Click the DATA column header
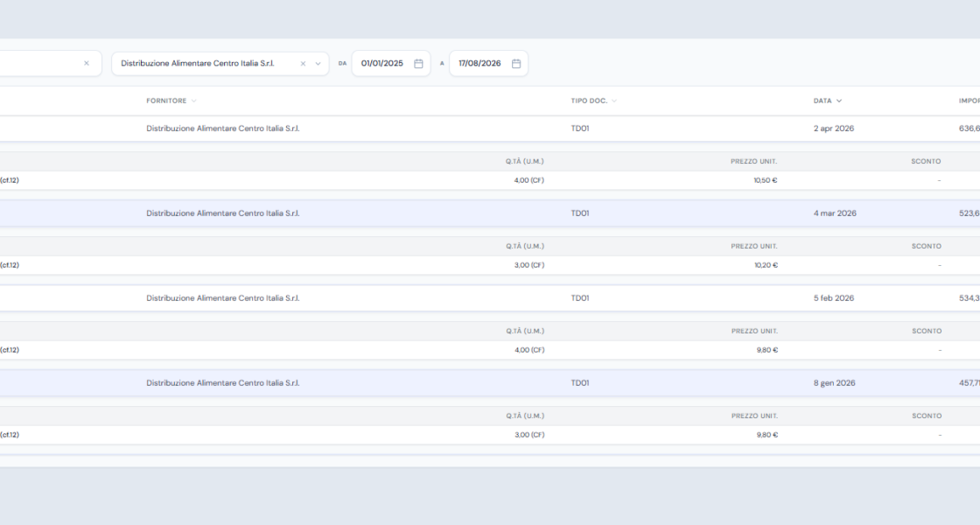This screenshot has width=980, height=525. [x=822, y=101]
